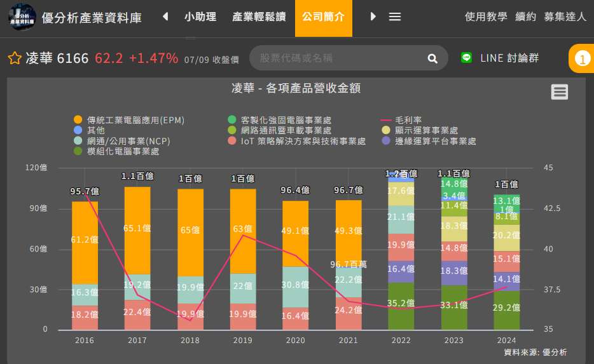The image size is (594, 364).
Task: Open the chart export menu icon
Action: (x=559, y=92)
